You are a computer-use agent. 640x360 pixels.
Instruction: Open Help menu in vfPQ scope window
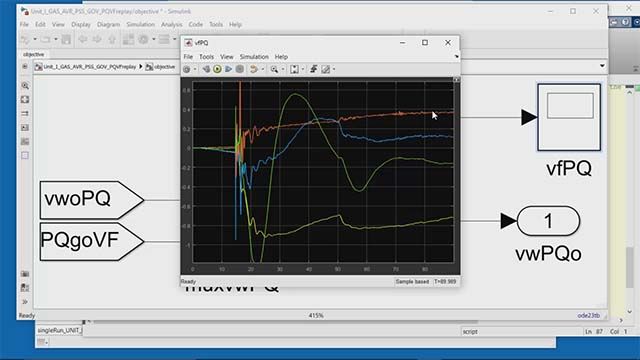coord(281,57)
